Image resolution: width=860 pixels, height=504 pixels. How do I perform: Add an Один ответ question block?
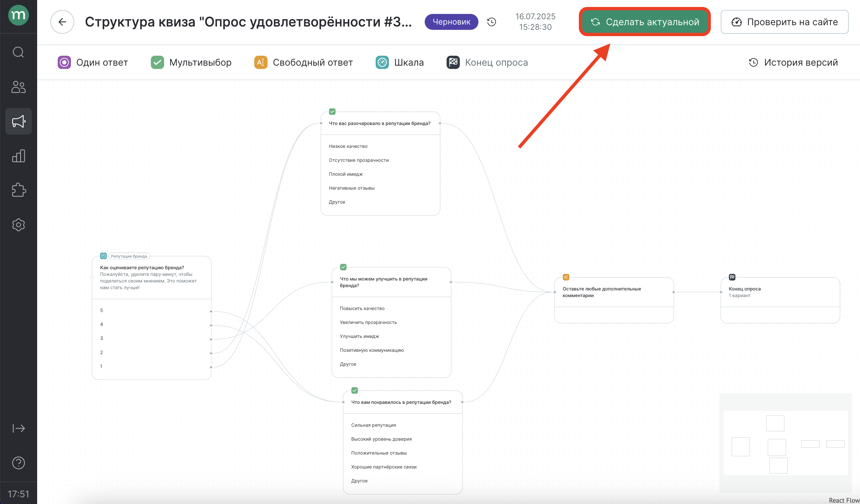point(93,62)
